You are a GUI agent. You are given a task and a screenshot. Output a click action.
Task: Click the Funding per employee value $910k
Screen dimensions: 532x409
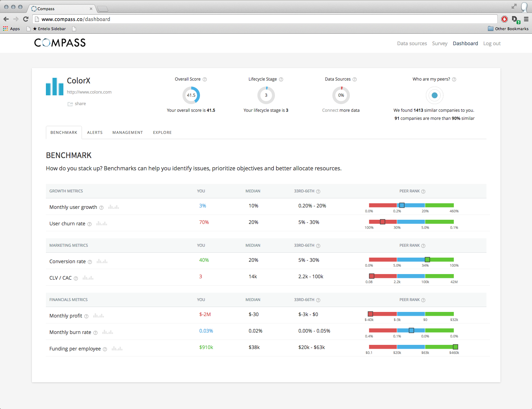pyautogui.click(x=206, y=347)
